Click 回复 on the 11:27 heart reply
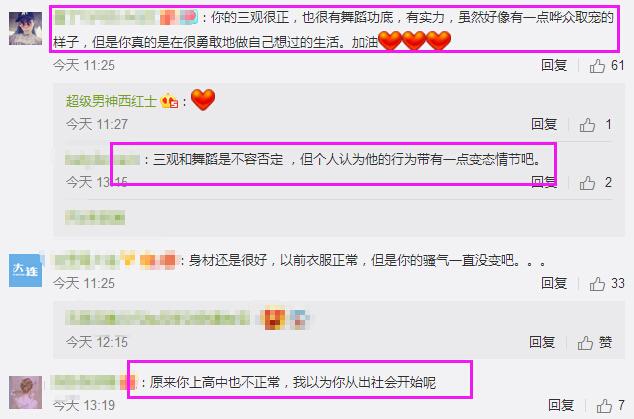This screenshot has height=419, width=634. pyautogui.click(x=544, y=124)
